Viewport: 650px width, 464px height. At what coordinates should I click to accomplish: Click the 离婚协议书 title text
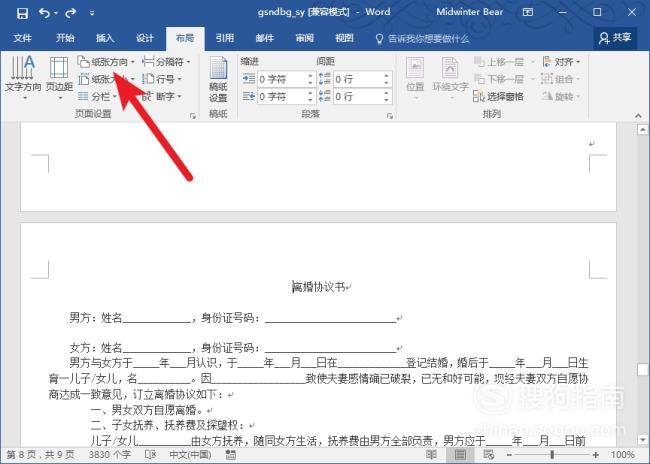click(319, 287)
